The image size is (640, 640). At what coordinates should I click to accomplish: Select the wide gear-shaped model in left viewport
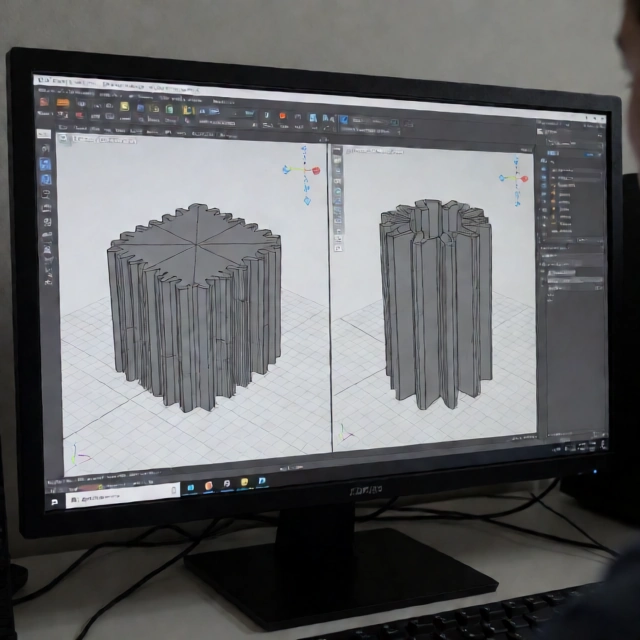pos(195,307)
